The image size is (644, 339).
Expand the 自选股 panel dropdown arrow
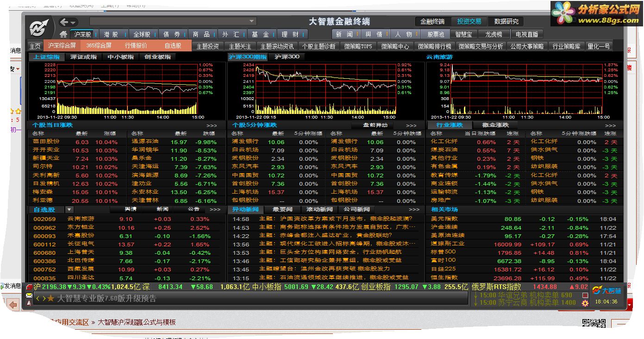click(69, 210)
